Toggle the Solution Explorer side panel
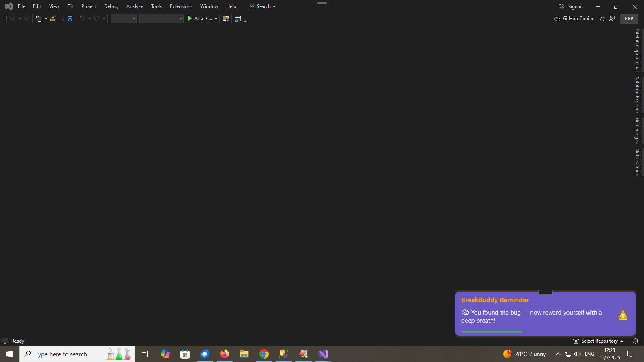 [637, 95]
